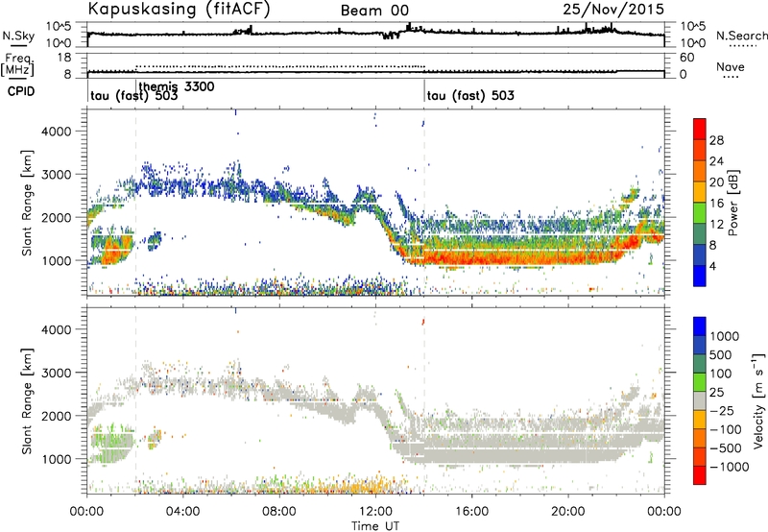Click the 04:00 time axis label
Viewport: 768px width, 532px height.
pos(182,512)
